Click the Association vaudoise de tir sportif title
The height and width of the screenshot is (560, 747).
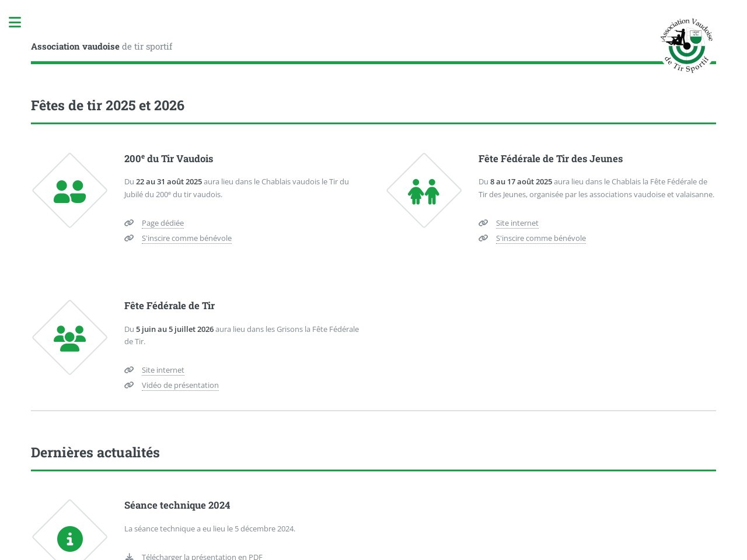[x=102, y=47]
